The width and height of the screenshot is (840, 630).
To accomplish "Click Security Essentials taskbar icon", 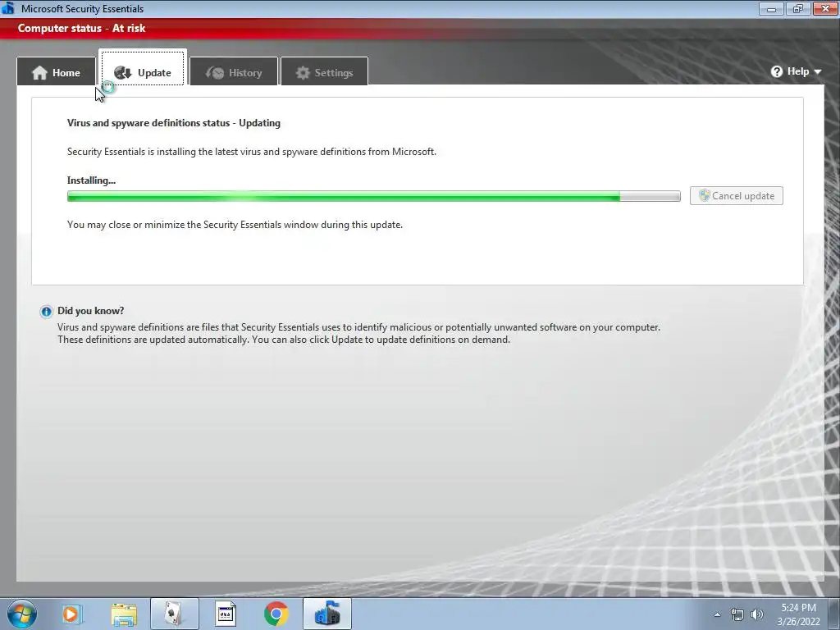I will [327, 614].
